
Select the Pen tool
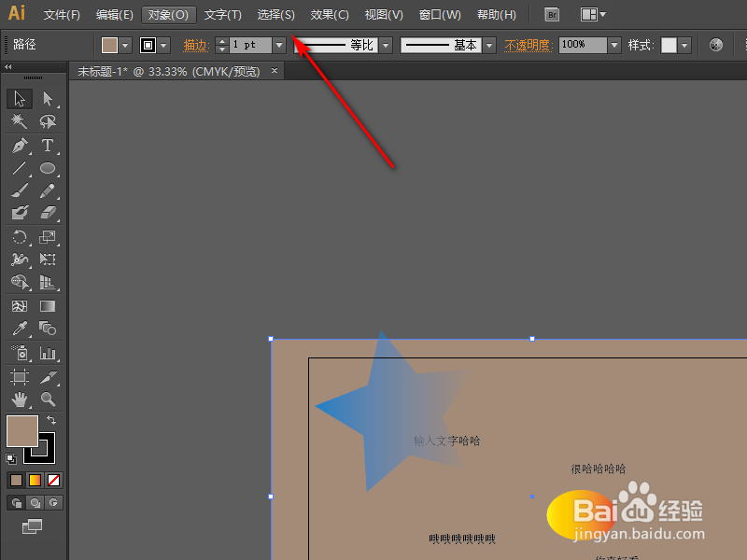click(x=20, y=146)
